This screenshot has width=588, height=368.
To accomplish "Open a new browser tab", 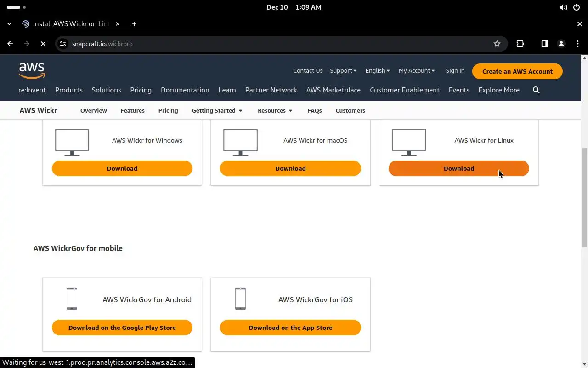I will 134,24.
